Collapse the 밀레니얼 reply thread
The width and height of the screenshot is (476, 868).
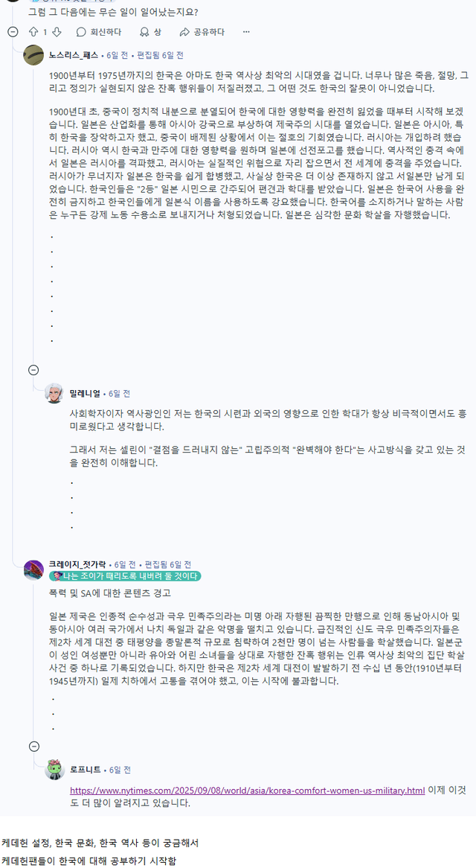(33, 370)
